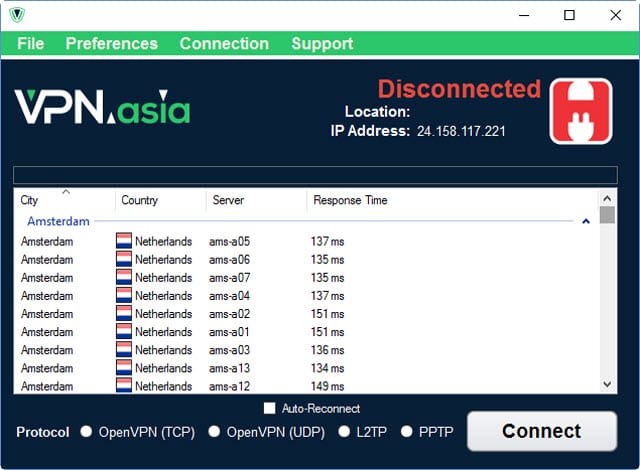Click Netherlands flag in ams-a03 row
This screenshot has width=640, height=470.
coord(124,350)
